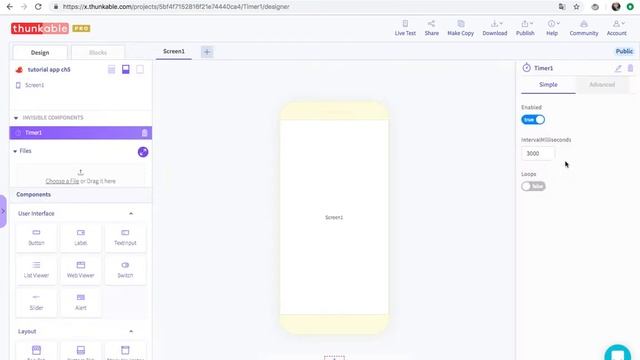
Task: Click the Thunkable logo
Action: (40, 28)
